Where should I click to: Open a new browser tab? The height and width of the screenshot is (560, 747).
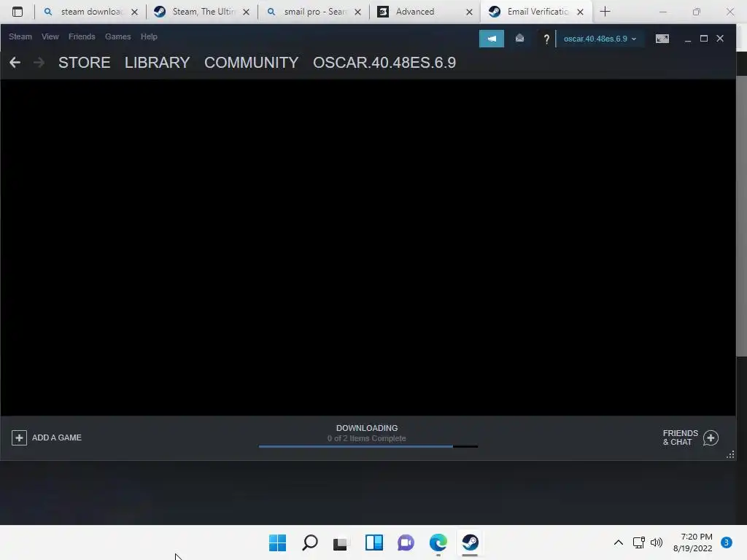pyautogui.click(x=605, y=12)
